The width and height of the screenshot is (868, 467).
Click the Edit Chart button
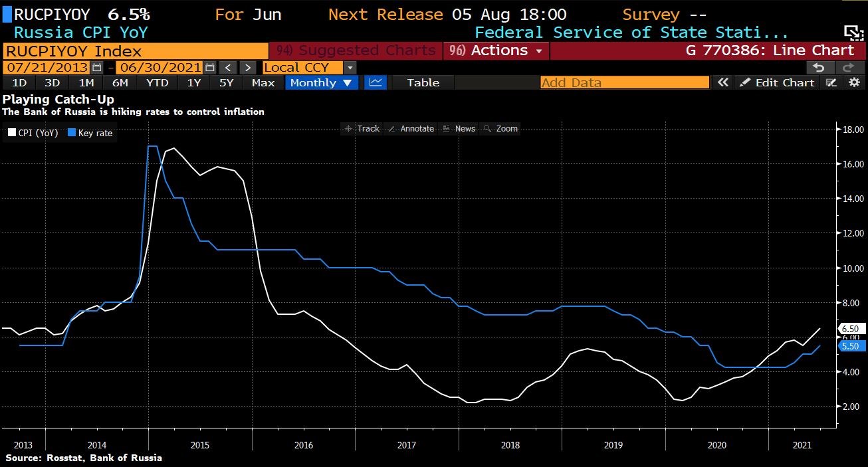click(777, 82)
